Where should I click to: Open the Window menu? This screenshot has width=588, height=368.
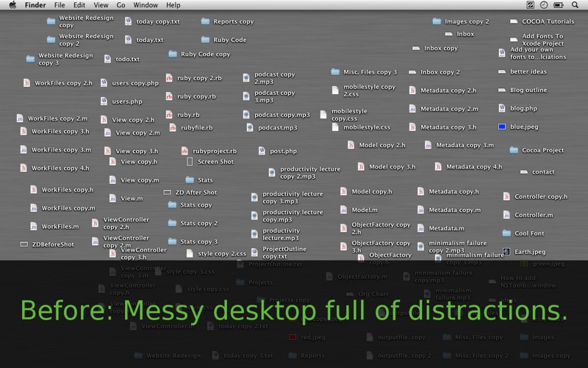pos(146,5)
